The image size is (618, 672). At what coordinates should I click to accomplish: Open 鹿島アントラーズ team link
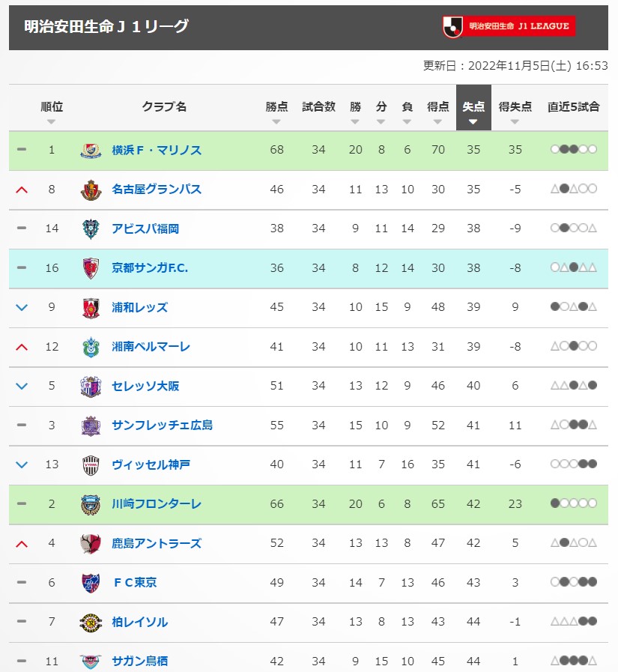157,543
